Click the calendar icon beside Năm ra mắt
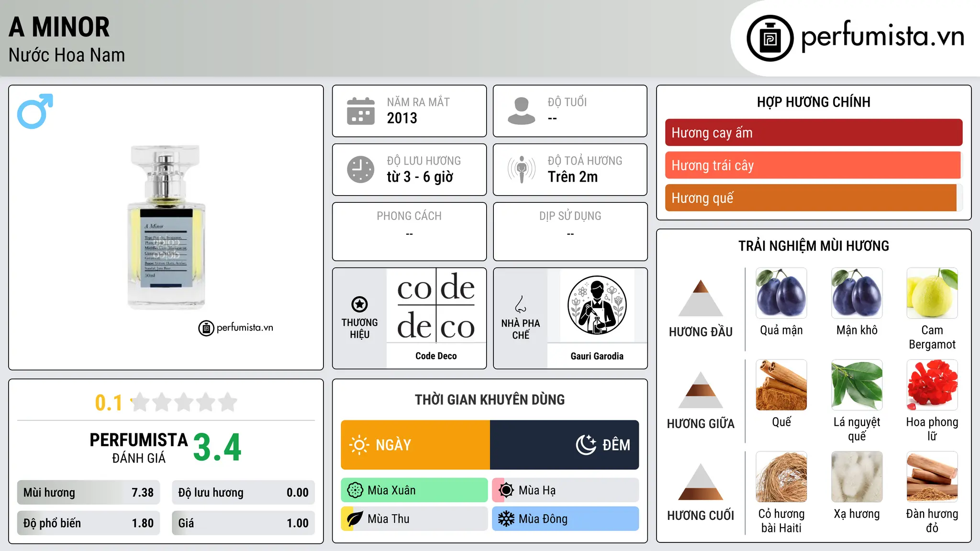This screenshot has width=980, height=551. tap(360, 111)
